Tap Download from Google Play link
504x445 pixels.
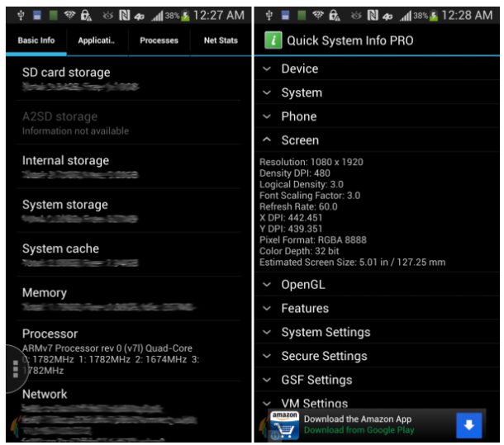(357, 430)
